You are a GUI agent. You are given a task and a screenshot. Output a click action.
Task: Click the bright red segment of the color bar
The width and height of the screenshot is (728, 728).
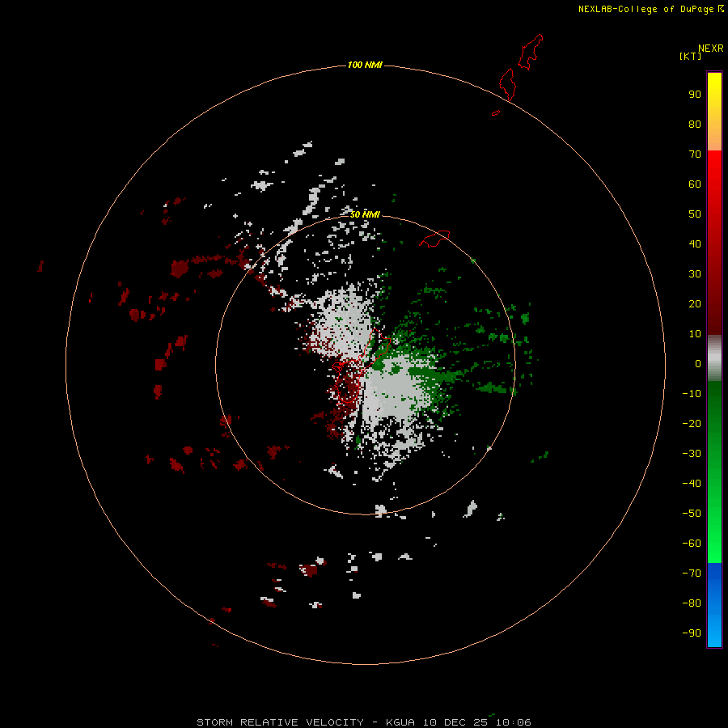pos(714,243)
